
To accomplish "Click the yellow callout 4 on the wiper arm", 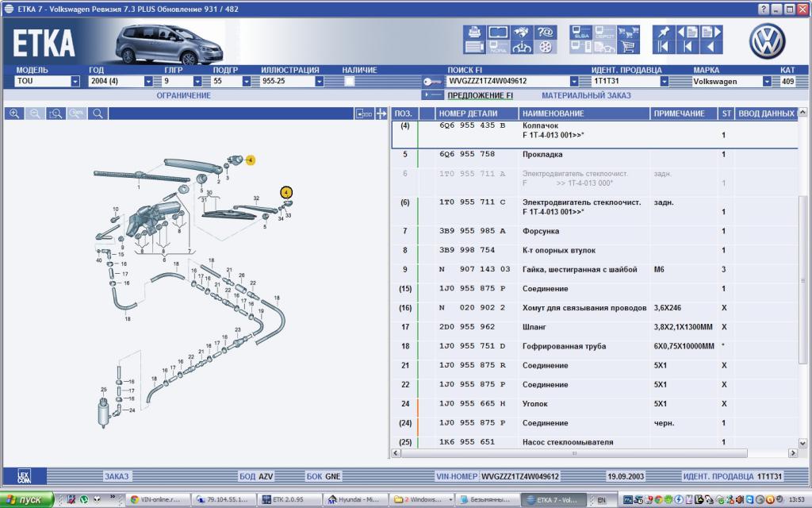I will pos(250,160).
